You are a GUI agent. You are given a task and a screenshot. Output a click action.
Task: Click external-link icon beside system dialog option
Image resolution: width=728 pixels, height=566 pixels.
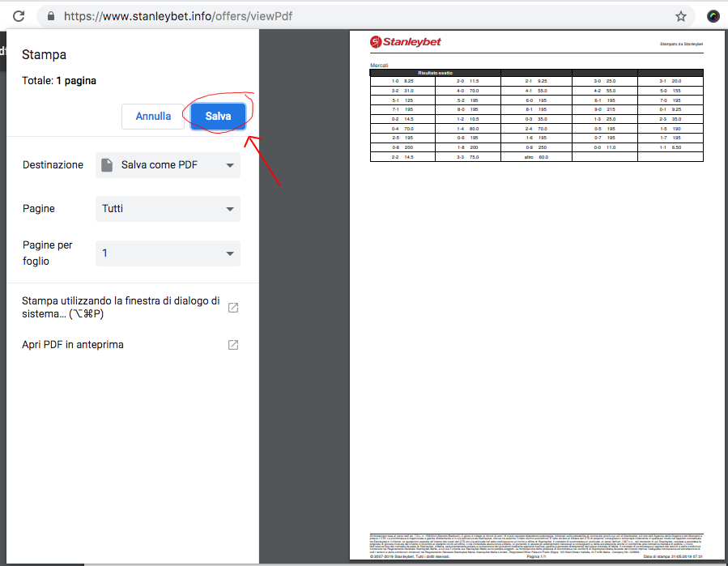(232, 308)
